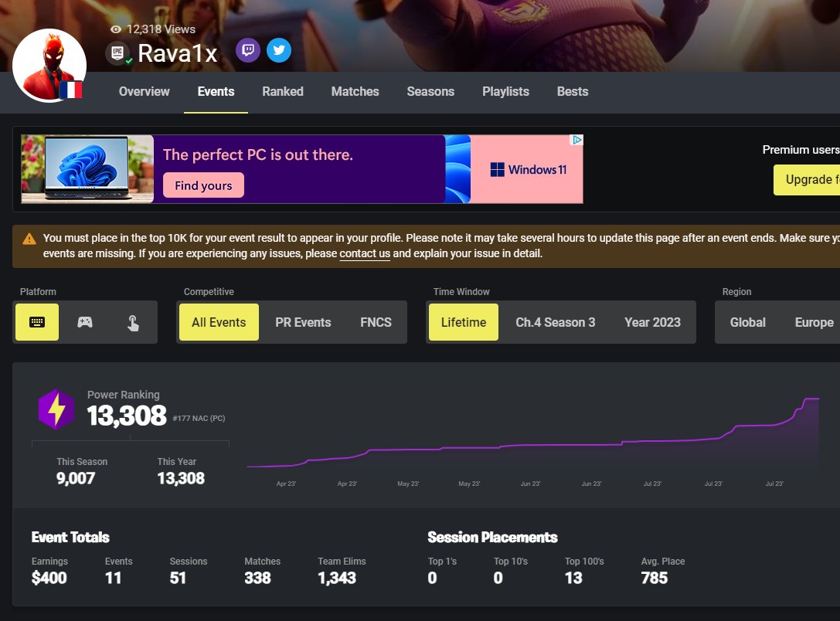Click the AdChoices icon on the ad
Viewport: 840px width, 621px height.
[x=576, y=141]
